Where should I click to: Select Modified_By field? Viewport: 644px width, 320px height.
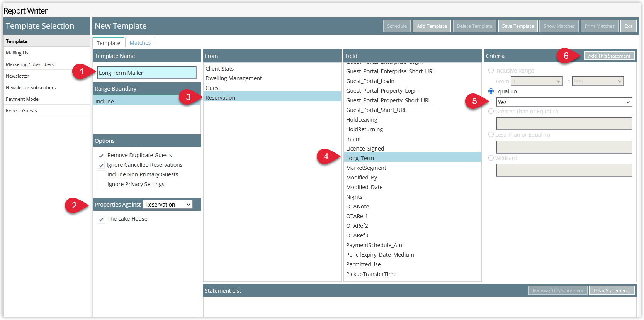point(413,178)
